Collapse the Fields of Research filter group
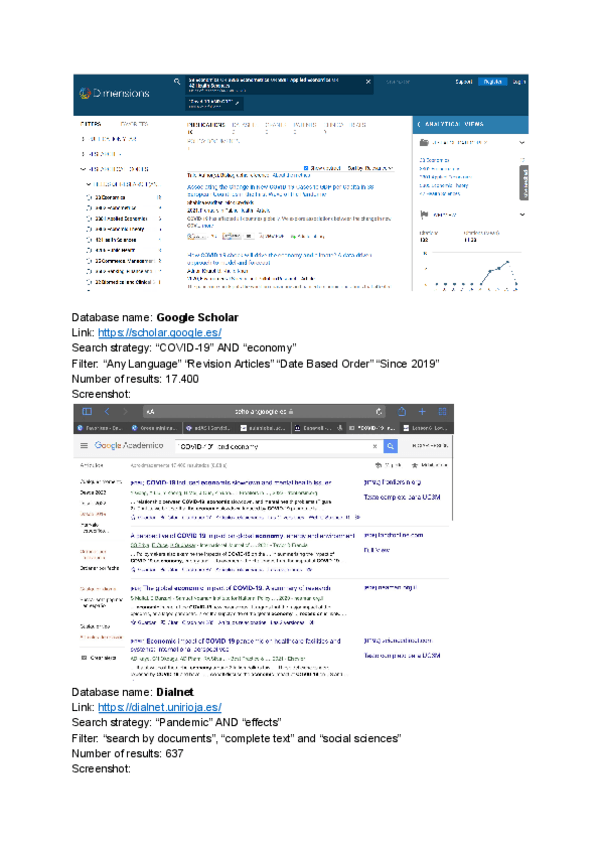The image size is (600, 848). click(x=89, y=184)
